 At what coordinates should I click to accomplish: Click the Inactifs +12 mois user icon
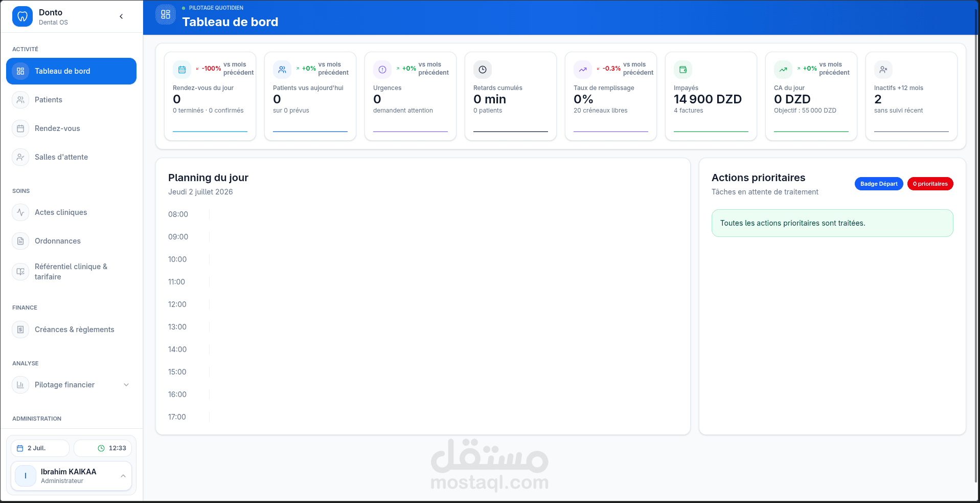pyautogui.click(x=883, y=70)
